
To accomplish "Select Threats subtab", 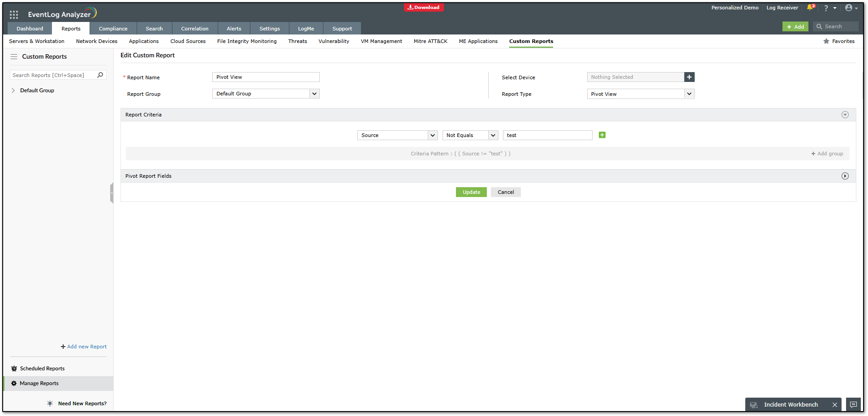I will tap(297, 41).
